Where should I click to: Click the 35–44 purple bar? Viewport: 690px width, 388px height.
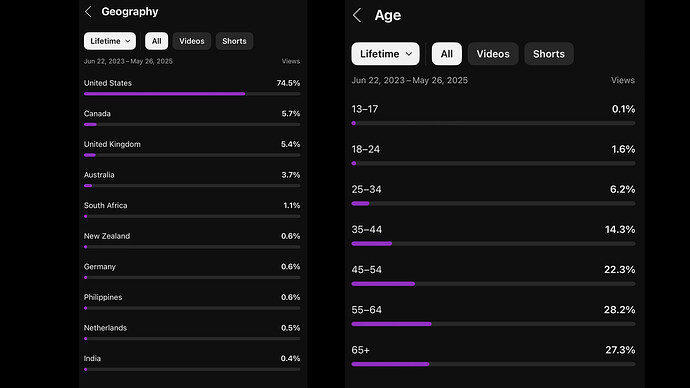371,244
